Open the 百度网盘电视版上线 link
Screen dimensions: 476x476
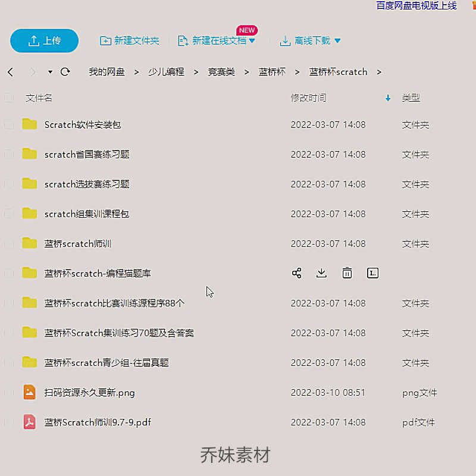point(416,5)
